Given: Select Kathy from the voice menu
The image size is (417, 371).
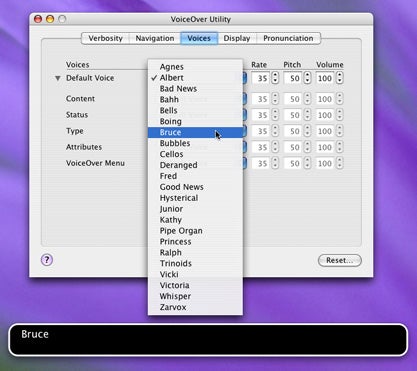Looking at the screenshot, I should [x=195, y=220].
